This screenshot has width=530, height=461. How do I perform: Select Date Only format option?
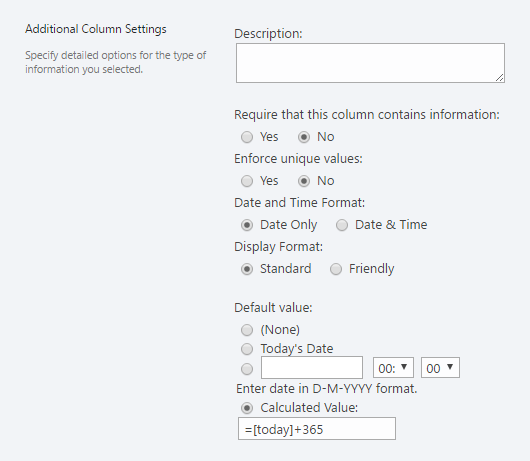point(247,225)
